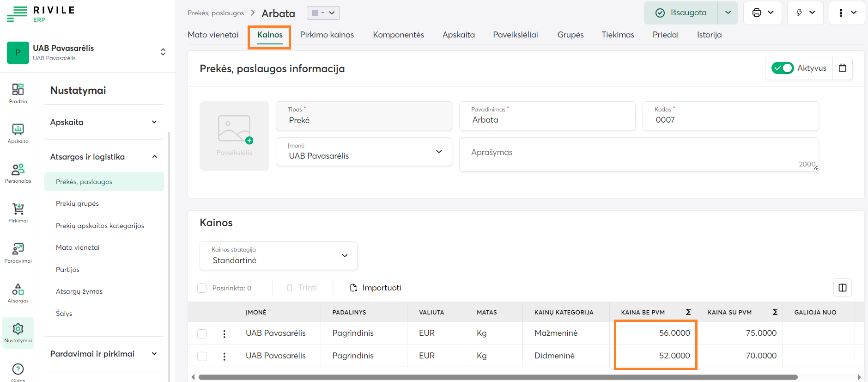Open the column layout icon above table
This screenshot has width=868, height=382.
tap(842, 288)
